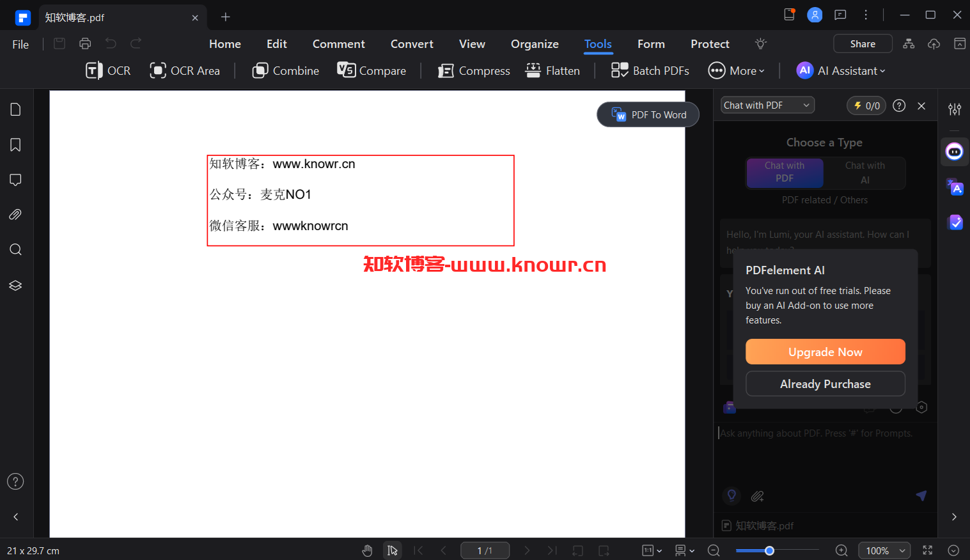Print the document
Image resolution: width=970 pixels, height=560 pixels.
tap(85, 43)
